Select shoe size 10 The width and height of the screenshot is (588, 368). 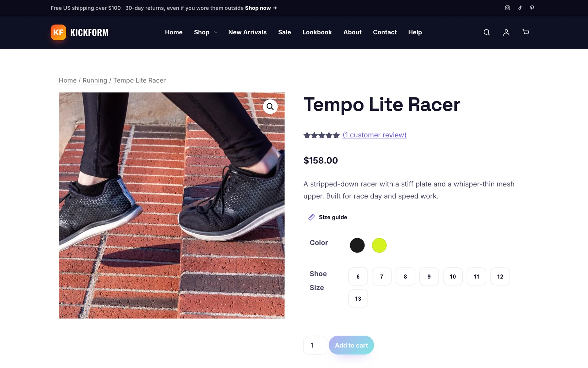453,277
